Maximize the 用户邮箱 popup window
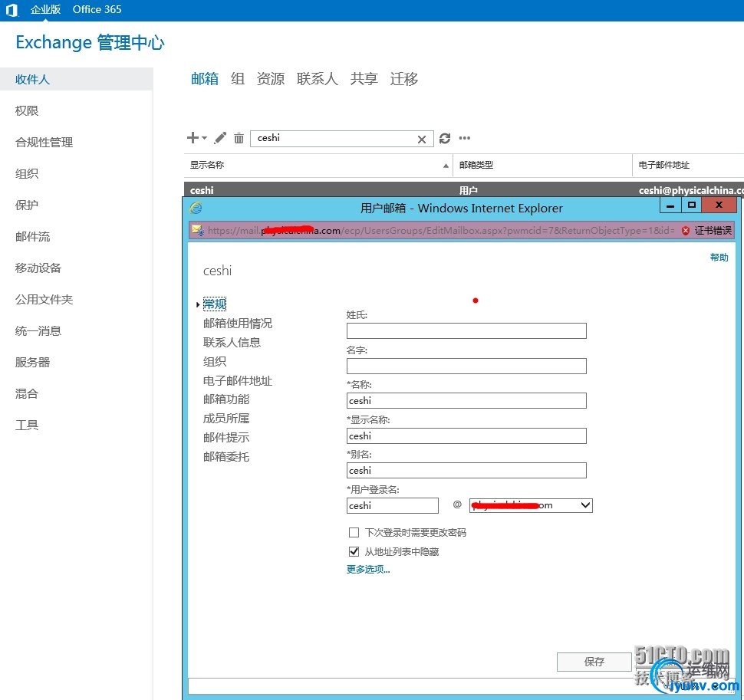 click(x=692, y=205)
